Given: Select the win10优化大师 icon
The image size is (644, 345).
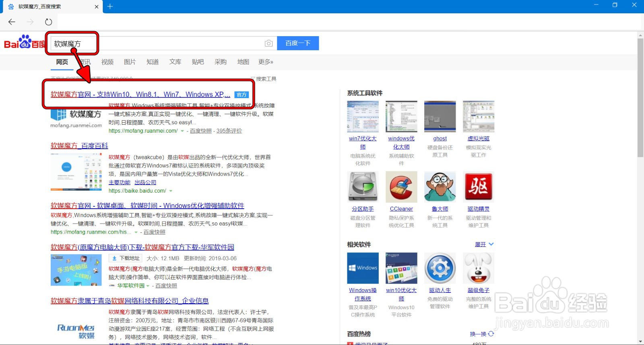Looking at the screenshot, I should click(x=401, y=268).
